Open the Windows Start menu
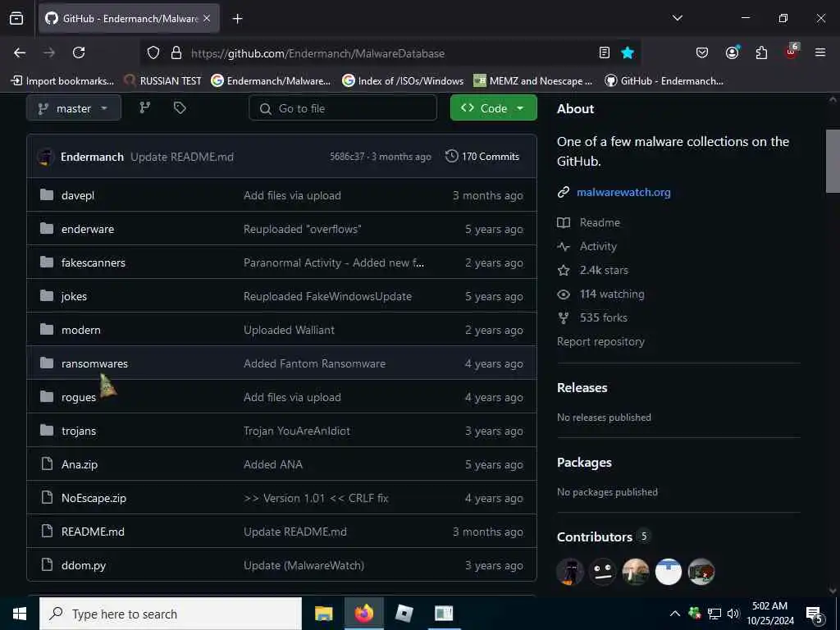The height and width of the screenshot is (630, 840). (20, 614)
